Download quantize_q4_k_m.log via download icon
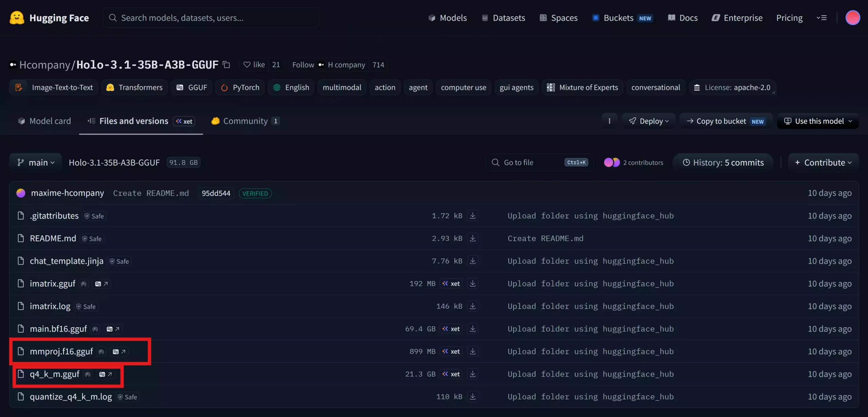This screenshot has height=417, width=868. 473,397
